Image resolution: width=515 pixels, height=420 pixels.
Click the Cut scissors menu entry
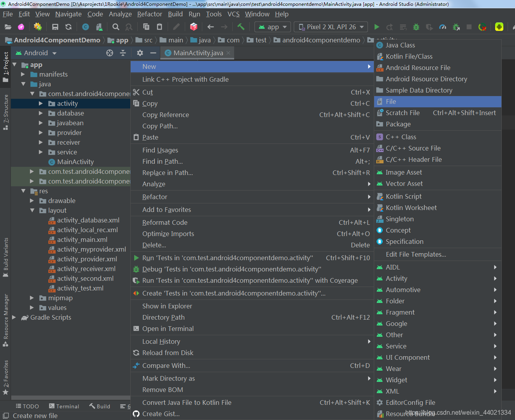[x=252, y=92]
